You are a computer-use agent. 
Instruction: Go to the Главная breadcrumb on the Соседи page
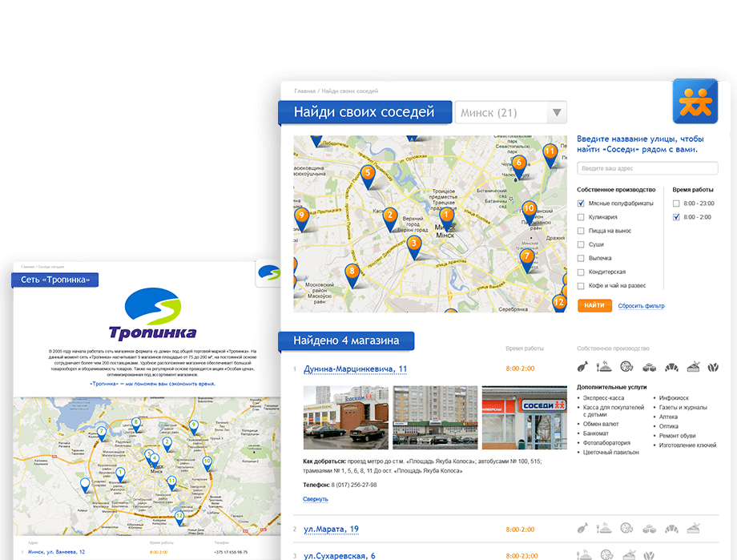point(305,91)
